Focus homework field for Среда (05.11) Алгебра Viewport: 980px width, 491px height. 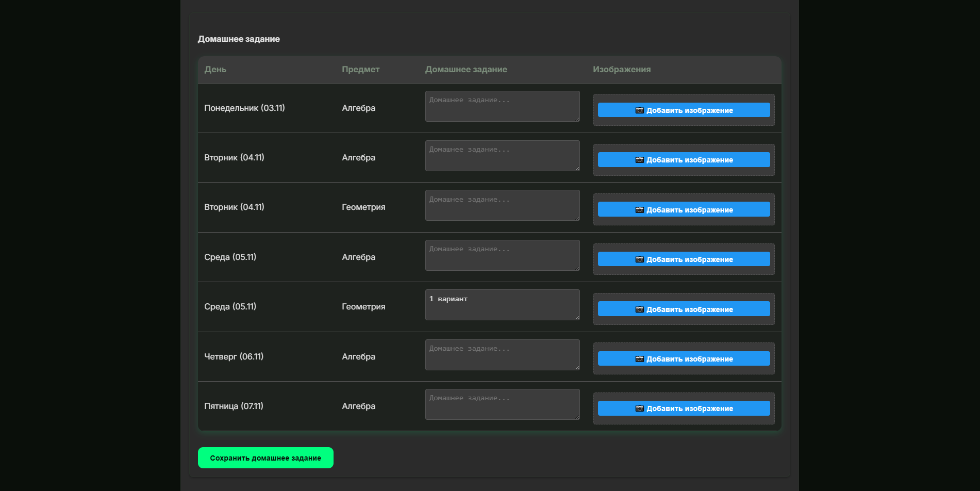tap(503, 255)
